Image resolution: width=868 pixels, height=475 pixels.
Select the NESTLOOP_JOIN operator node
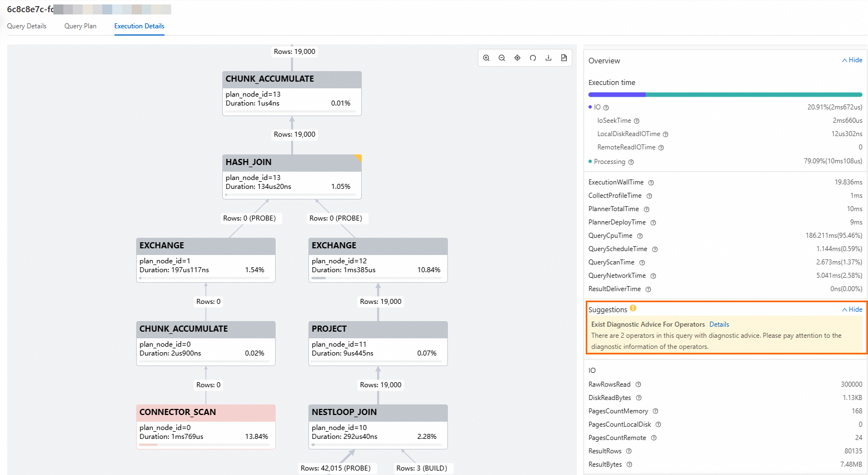coord(378,427)
